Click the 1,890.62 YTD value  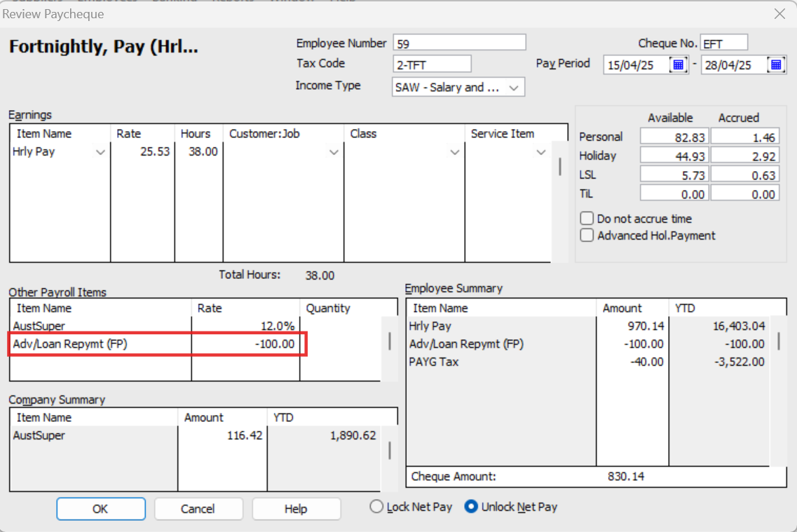coord(353,436)
